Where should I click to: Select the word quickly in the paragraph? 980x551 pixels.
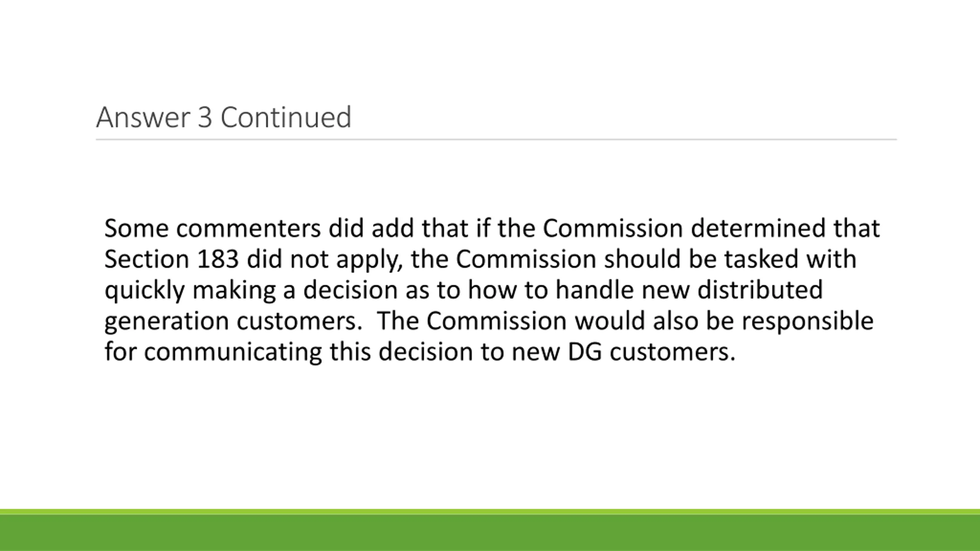[x=145, y=291]
